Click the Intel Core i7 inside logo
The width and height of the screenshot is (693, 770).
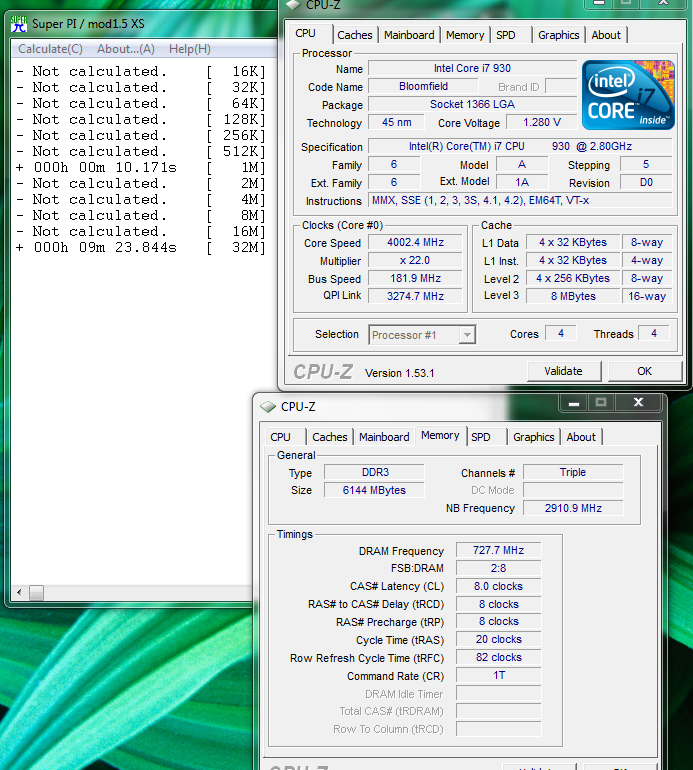(x=628, y=95)
